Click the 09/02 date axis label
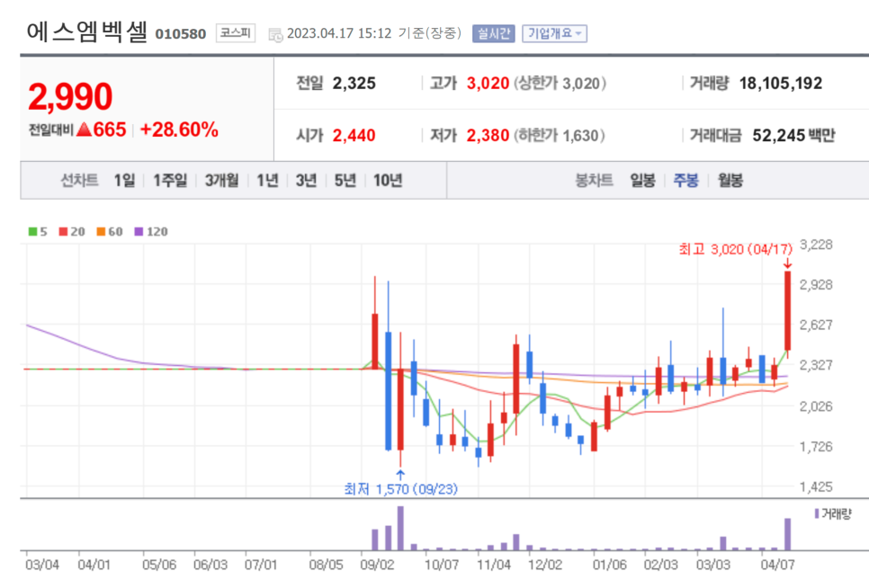 point(378,565)
